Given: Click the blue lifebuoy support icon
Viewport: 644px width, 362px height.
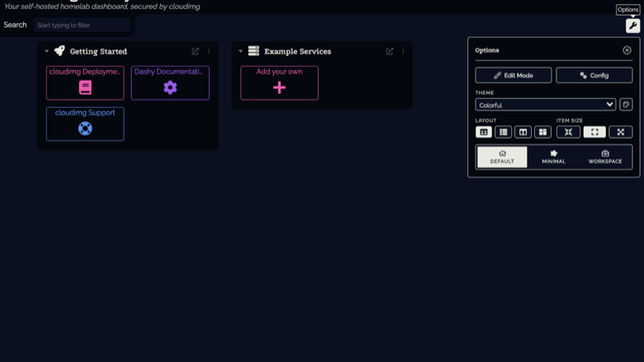Looking at the screenshot, I should 85,129.
